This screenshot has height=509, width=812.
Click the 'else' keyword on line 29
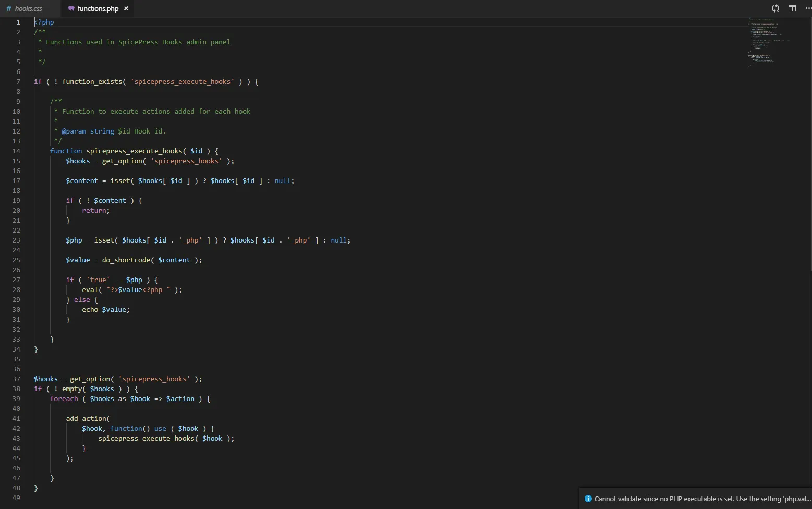click(x=82, y=299)
